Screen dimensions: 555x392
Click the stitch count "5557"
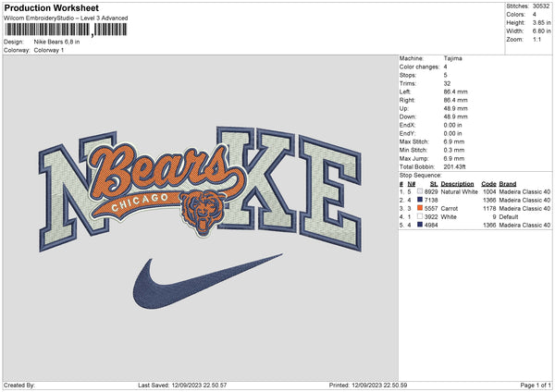click(431, 208)
